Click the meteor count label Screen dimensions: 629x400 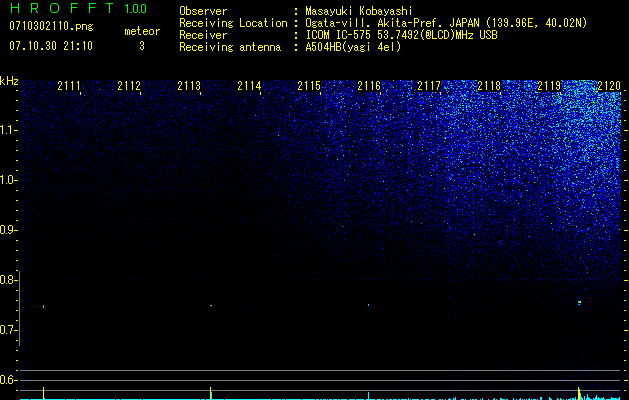[142, 31]
